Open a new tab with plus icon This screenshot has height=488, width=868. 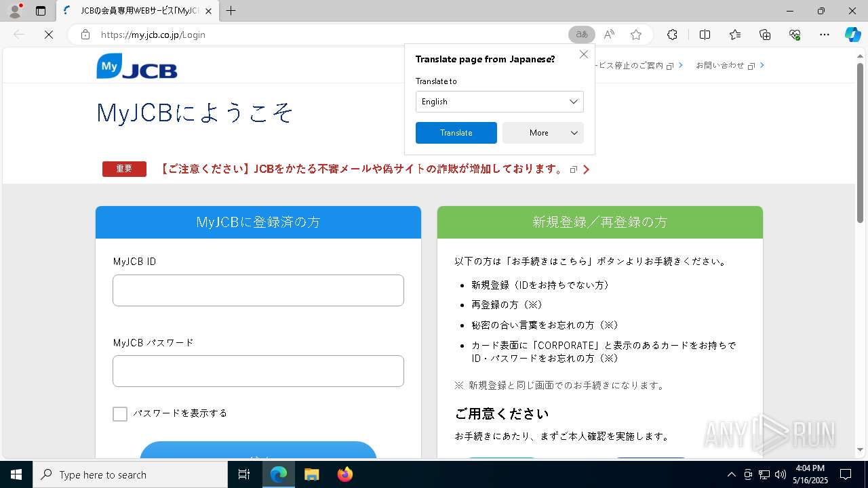(x=231, y=11)
